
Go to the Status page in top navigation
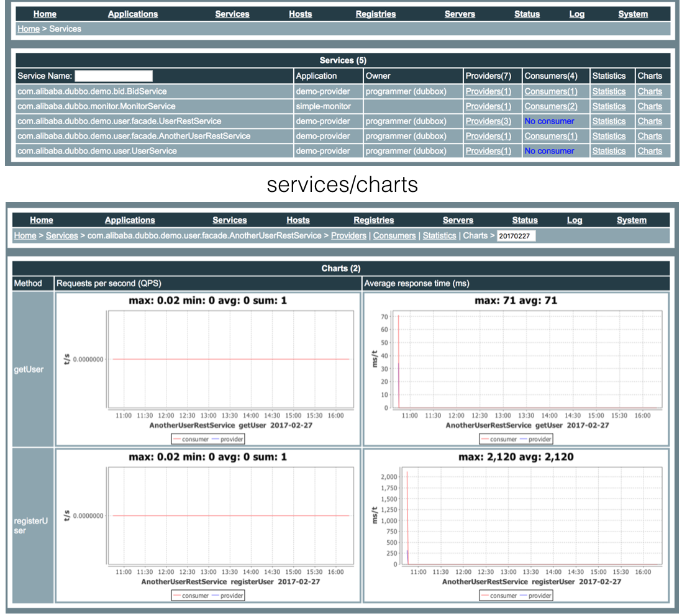pos(527,14)
